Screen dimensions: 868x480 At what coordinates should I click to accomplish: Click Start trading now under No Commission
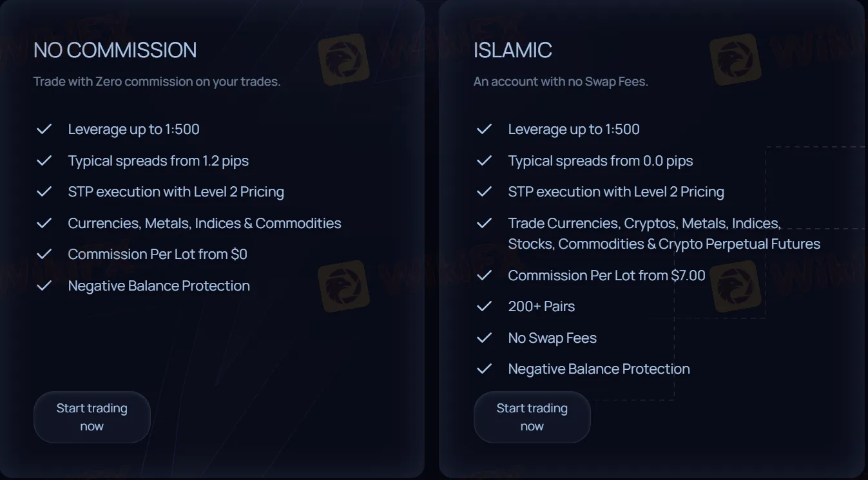(x=92, y=417)
